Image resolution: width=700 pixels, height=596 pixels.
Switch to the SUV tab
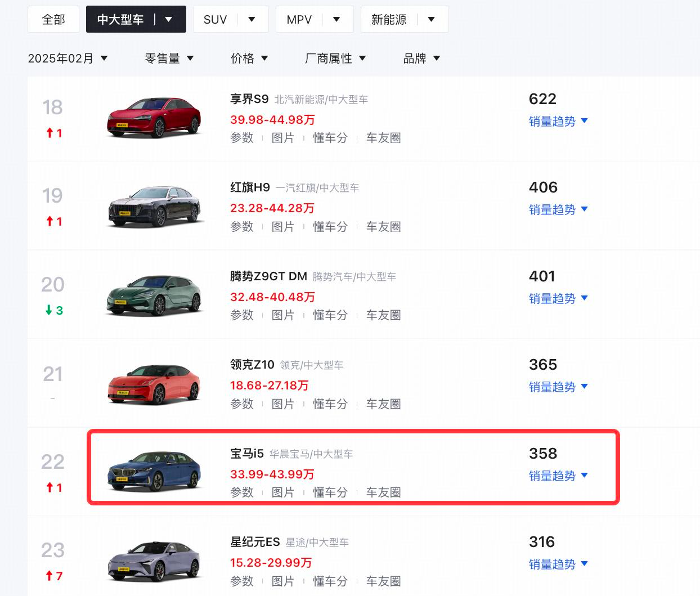pyautogui.click(x=231, y=20)
